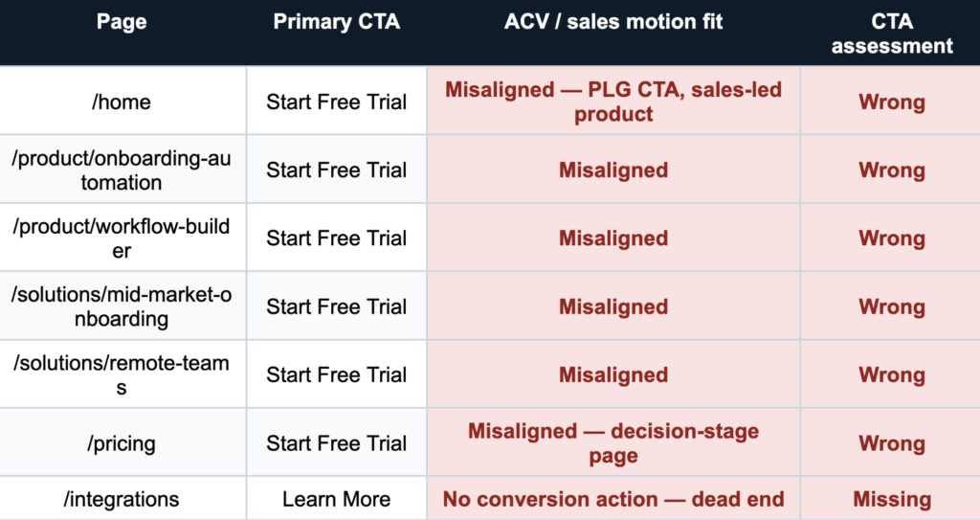Image resolution: width=980 pixels, height=520 pixels.
Task: Select the /product/onboarding-automation cell
Action: coord(122,170)
